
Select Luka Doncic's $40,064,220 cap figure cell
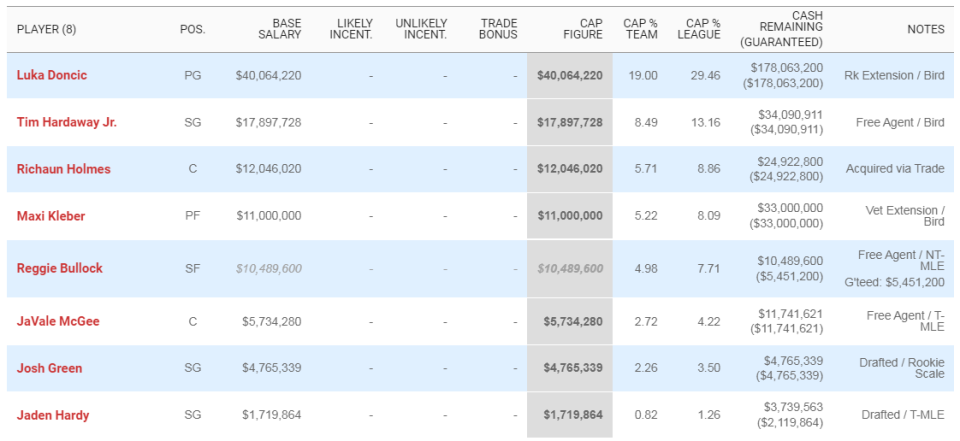coord(569,75)
